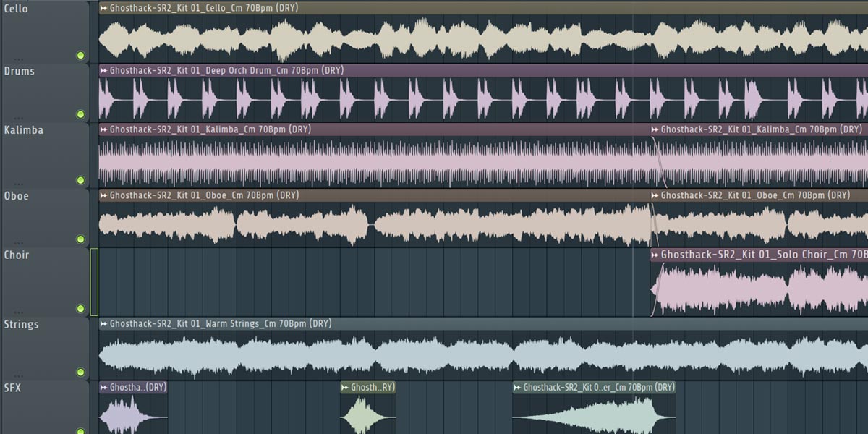This screenshot has height=434, width=868.
Task: Select the green middle SFX clip waveform
Action: [368, 414]
